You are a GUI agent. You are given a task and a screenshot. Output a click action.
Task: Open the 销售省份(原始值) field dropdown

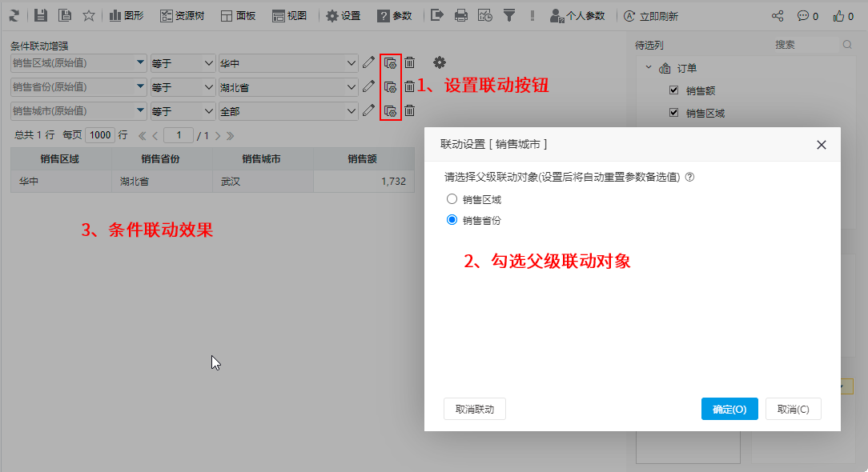pyautogui.click(x=140, y=87)
